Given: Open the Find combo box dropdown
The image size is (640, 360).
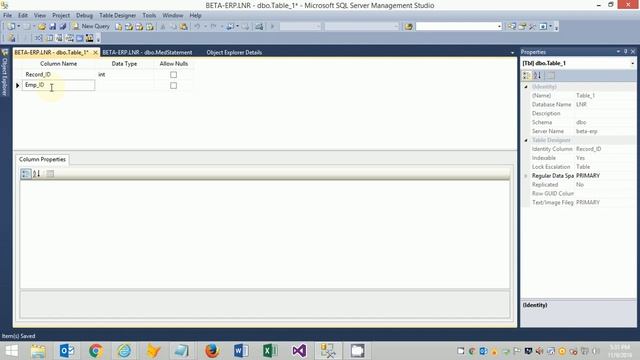Looking at the screenshot, I should pos(499,27).
